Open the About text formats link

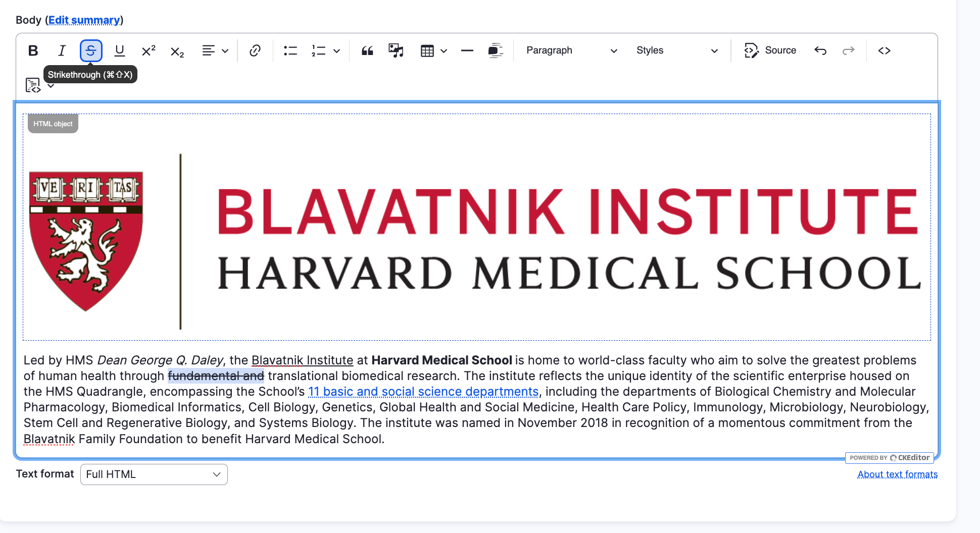(x=897, y=474)
